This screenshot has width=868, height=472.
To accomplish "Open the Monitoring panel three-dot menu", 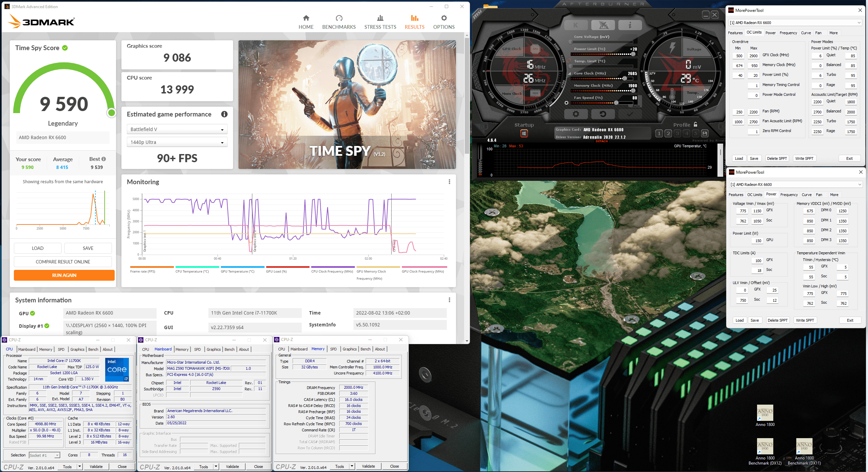I will pyautogui.click(x=449, y=182).
